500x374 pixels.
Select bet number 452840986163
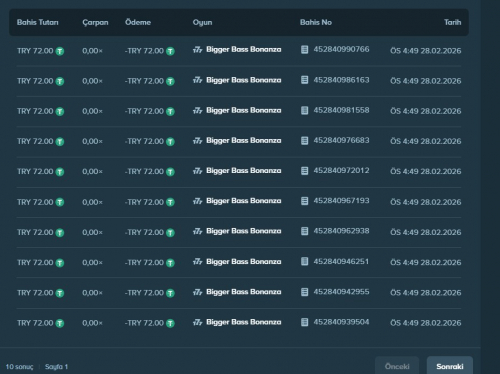coord(341,80)
